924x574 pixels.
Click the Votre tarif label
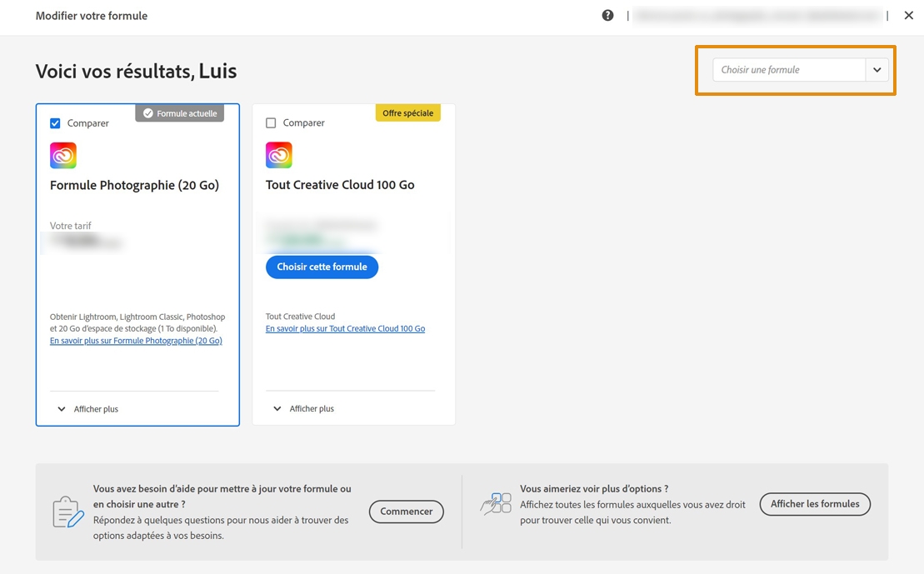tap(71, 226)
